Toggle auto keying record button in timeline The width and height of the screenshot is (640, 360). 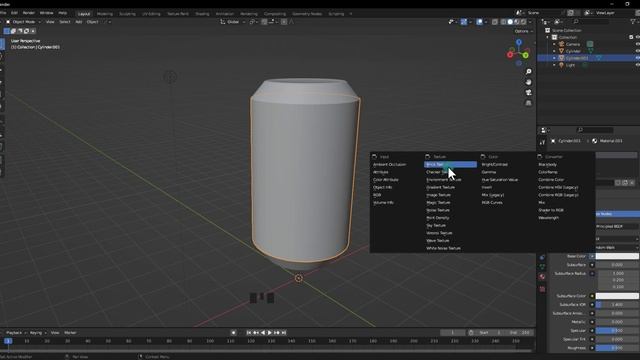tap(233, 333)
